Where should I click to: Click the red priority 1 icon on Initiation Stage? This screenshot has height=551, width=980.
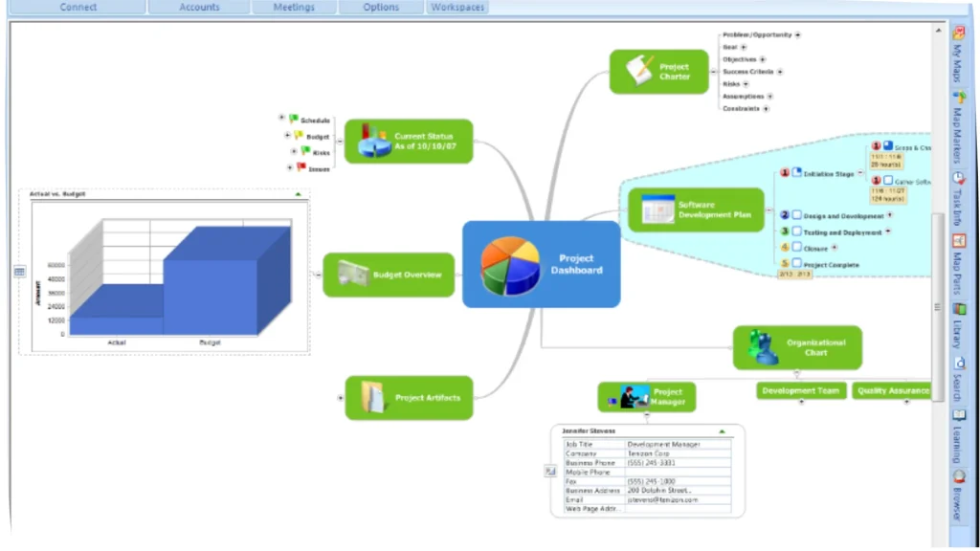[x=785, y=173]
